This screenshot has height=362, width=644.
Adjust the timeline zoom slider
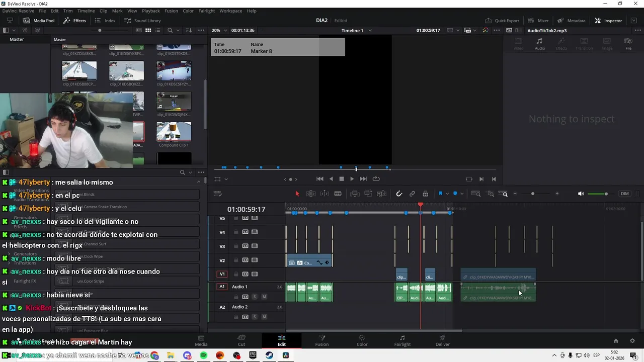(533, 194)
